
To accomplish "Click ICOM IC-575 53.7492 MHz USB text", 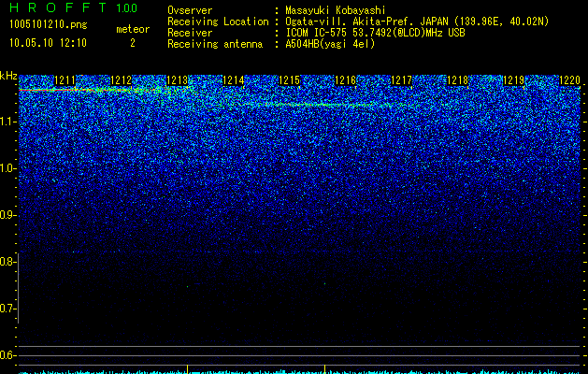I will tap(375, 33).
